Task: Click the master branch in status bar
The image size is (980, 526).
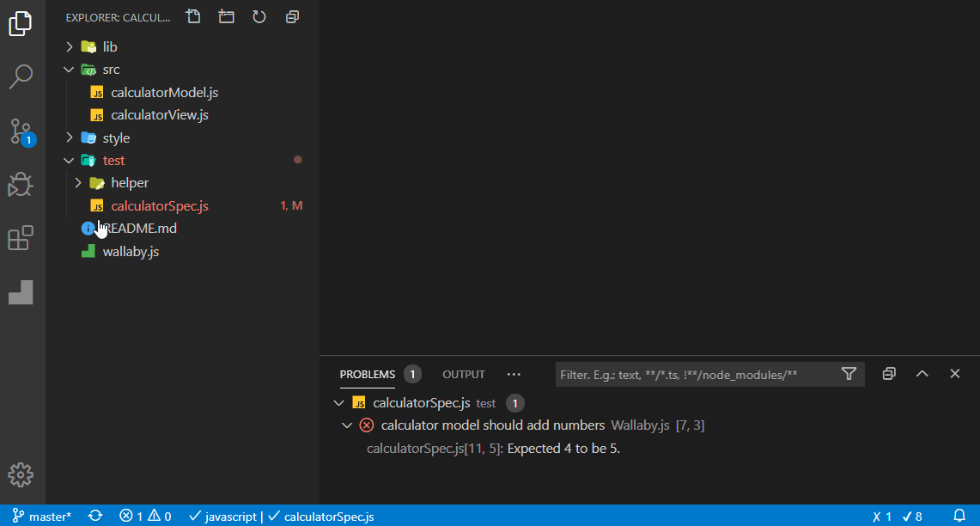Action: click(x=42, y=517)
